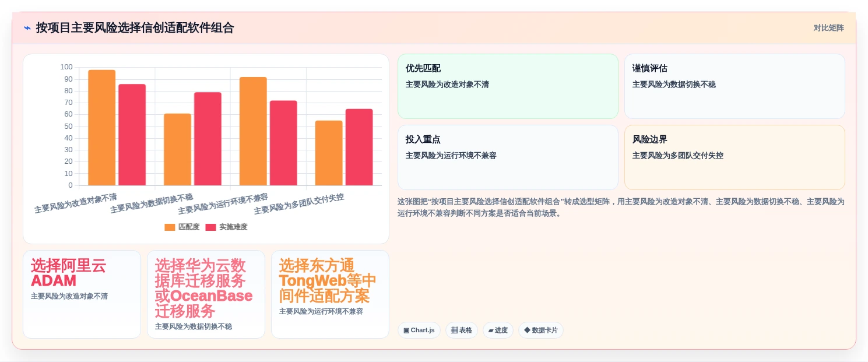Click the lightning icon beside the title
Image resolution: width=868 pixels, height=362 pixels.
coord(27,28)
